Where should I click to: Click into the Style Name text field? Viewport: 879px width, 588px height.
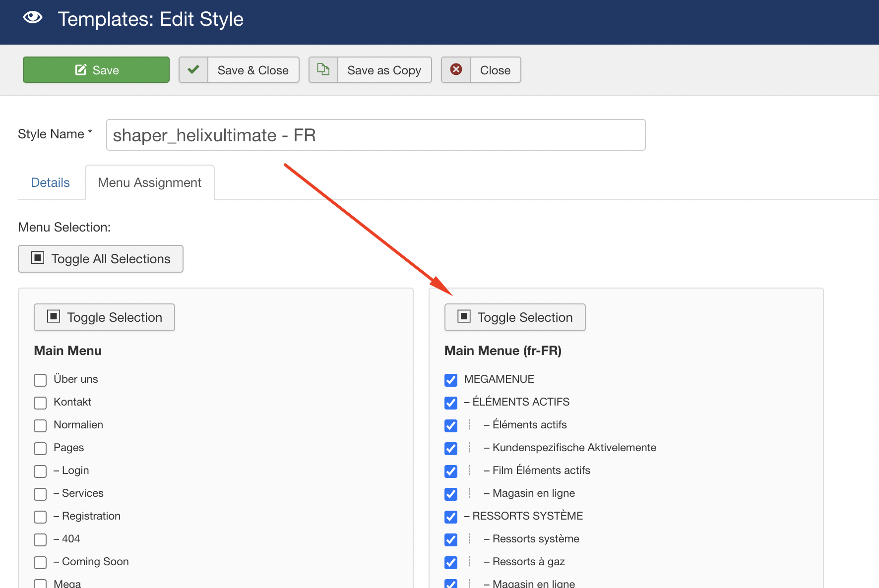point(376,135)
